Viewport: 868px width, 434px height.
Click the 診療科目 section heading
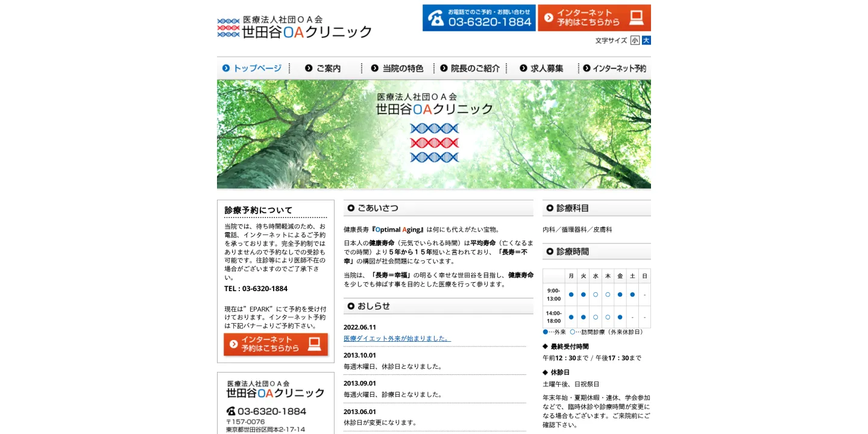(597, 208)
